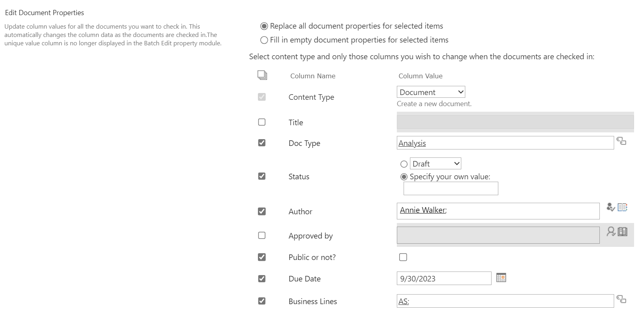Click the Due Date 9/30/2023 field
The height and width of the screenshot is (322, 644).
444,279
